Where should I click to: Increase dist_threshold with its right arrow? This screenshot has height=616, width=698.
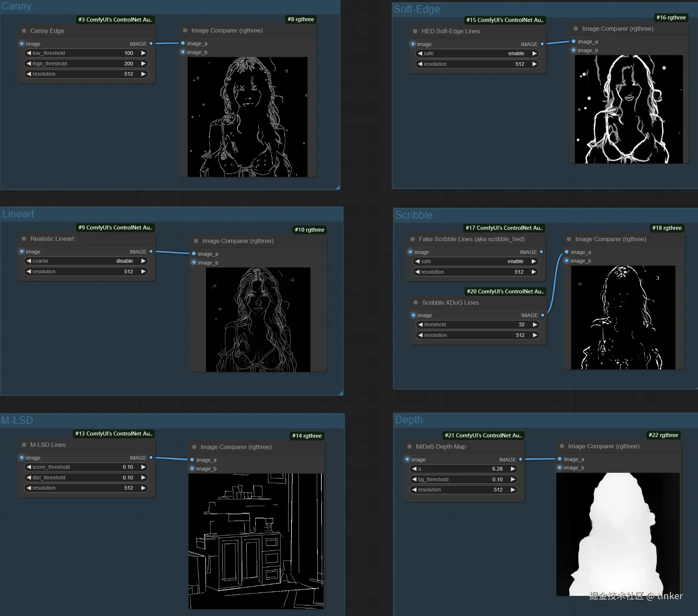coord(144,478)
